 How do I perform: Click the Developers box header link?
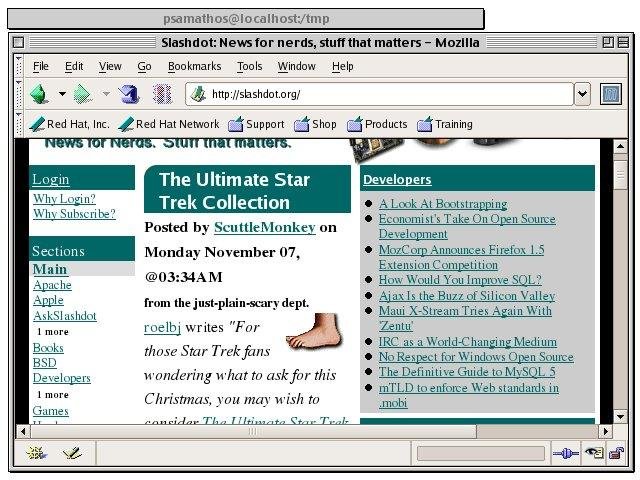click(x=397, y=180)
